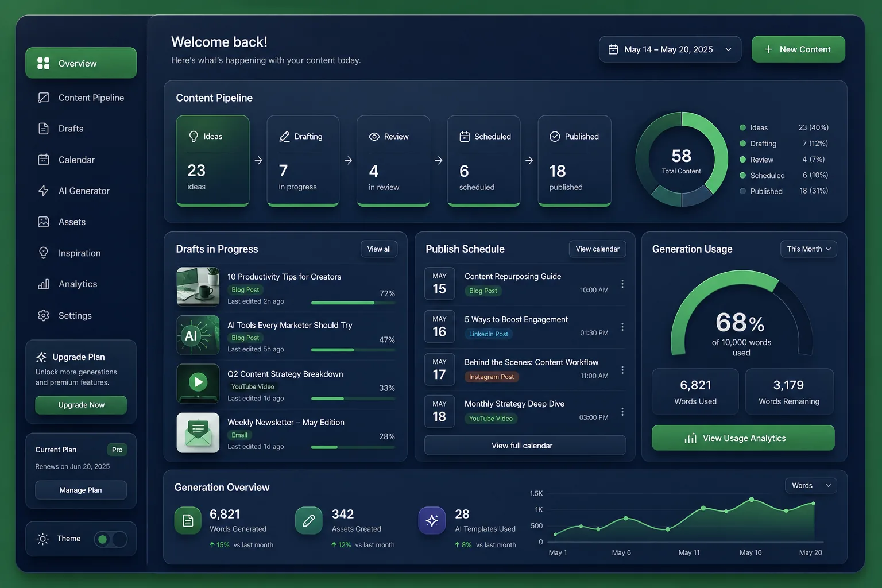Open the Weekly Newsletter email thumbnail
Viewport: 882px width, 588px height.
tap(198, 432)
